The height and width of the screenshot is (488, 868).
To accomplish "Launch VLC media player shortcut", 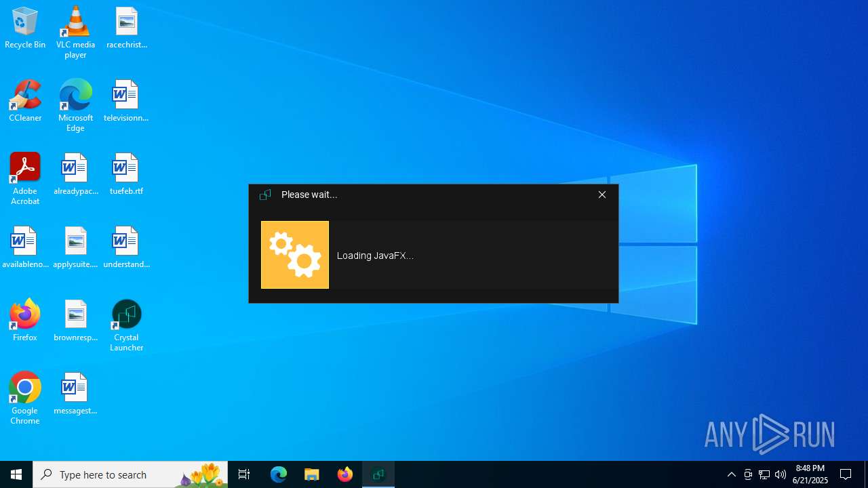I will pos(75,33).
